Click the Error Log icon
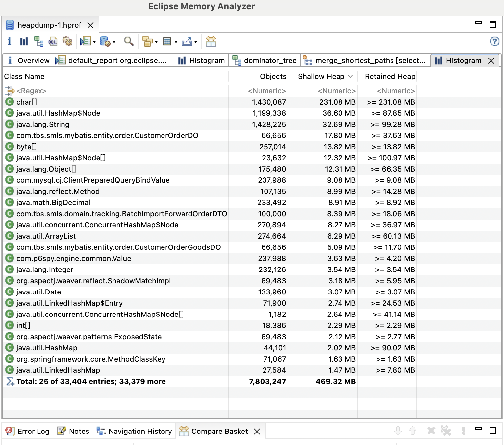Viewport: 504px width, 445px height. (10, 431)
